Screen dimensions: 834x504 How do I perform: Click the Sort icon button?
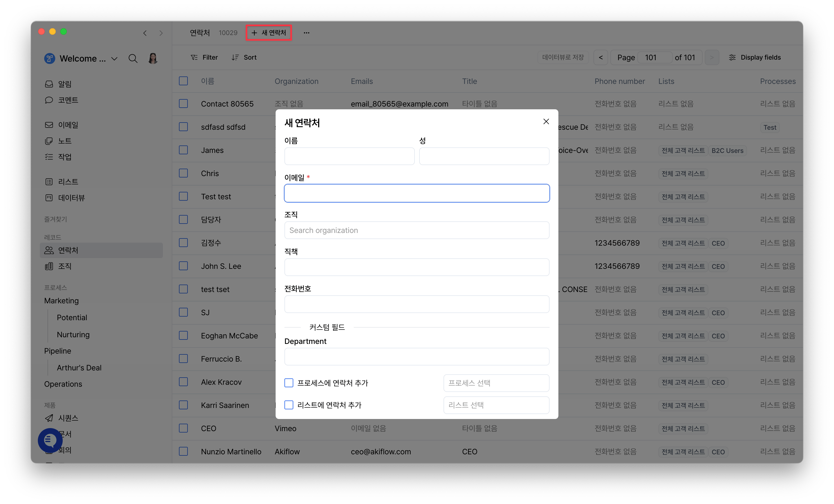click(244, 57)
